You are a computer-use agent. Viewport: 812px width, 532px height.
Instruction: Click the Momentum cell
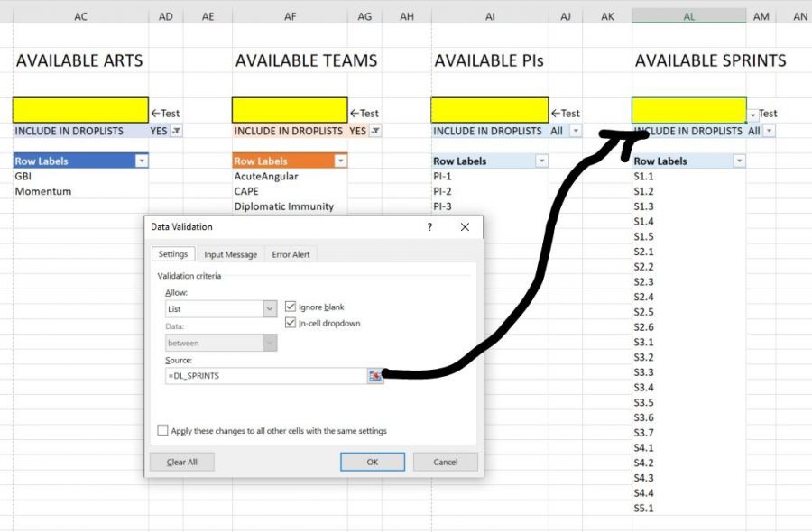pyautogui.click(x=81, y=191)
